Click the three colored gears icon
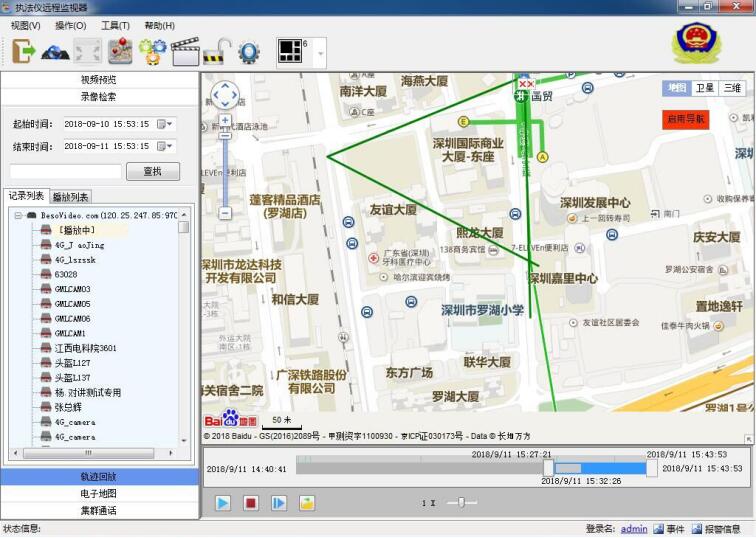This screenshot has width=756, height=538. click(x=153, y=52)
